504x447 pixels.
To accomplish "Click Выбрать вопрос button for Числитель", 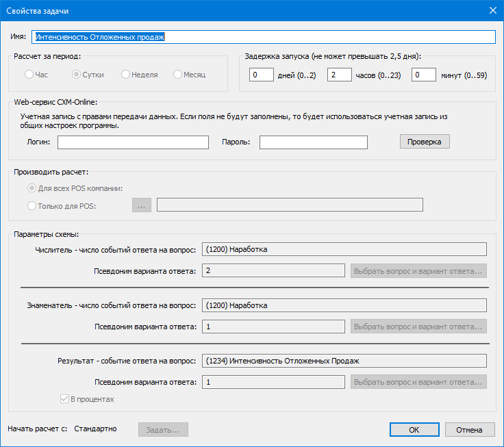I will tap(418, 271).
